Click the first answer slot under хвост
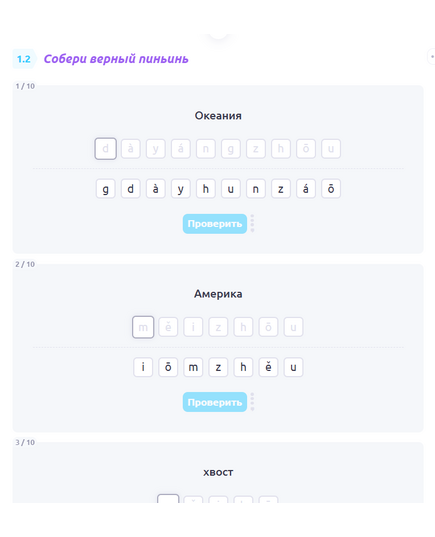435x537 pixels. click(x=168, y=499)
